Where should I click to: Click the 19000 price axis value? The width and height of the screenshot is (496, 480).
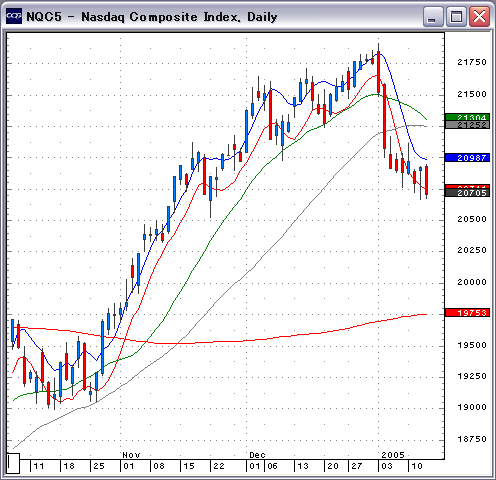(472, 407)
